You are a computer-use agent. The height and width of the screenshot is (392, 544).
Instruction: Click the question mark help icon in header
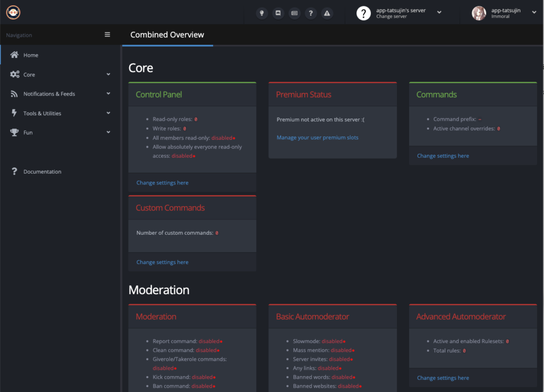(311, 13)
